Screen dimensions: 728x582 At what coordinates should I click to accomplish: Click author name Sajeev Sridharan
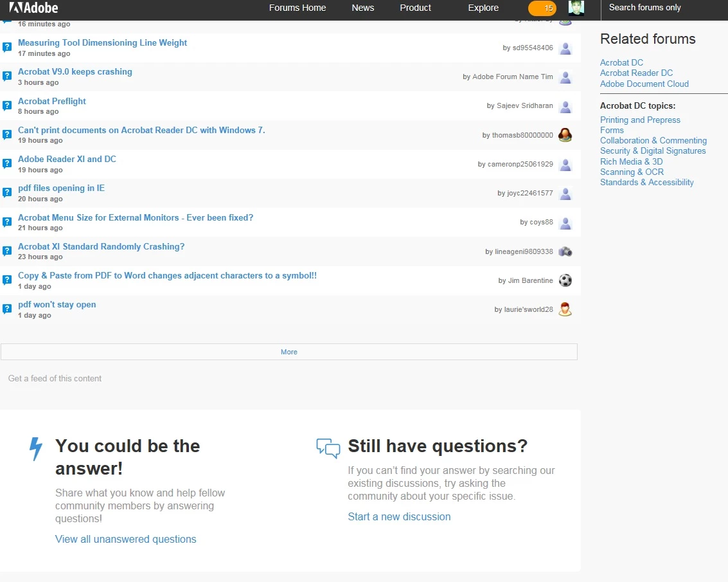click(525, 106)
